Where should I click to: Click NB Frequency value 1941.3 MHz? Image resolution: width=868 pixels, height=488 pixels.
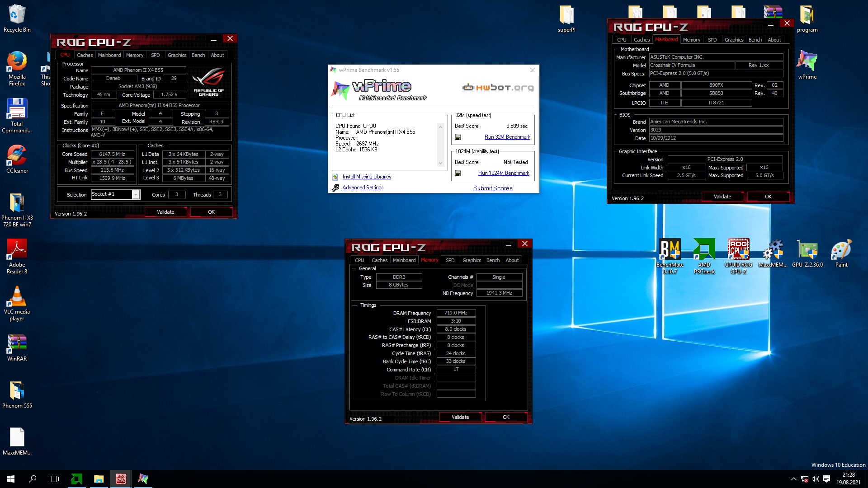pos(499,293)
